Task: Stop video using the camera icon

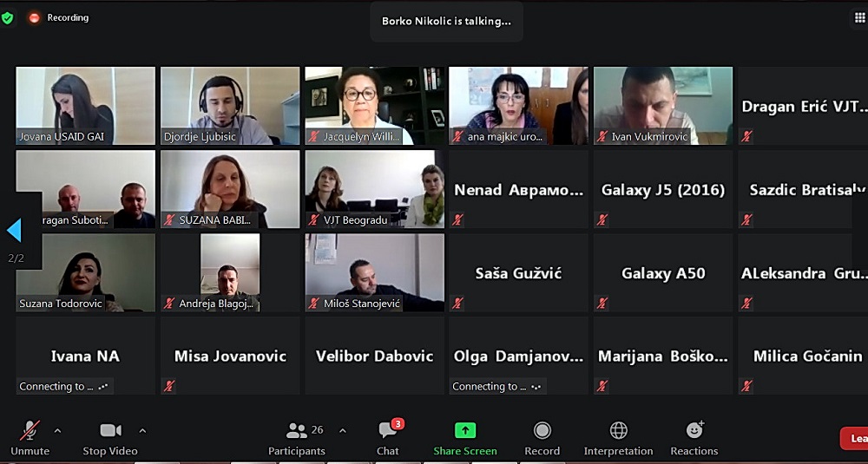Action: click(110, 430)
